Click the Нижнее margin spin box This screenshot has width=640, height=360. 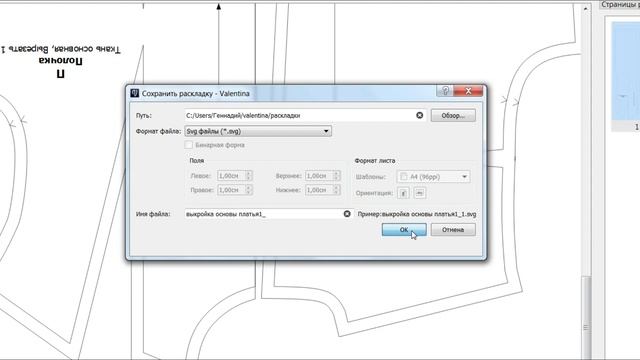click(x=322, y=190)
